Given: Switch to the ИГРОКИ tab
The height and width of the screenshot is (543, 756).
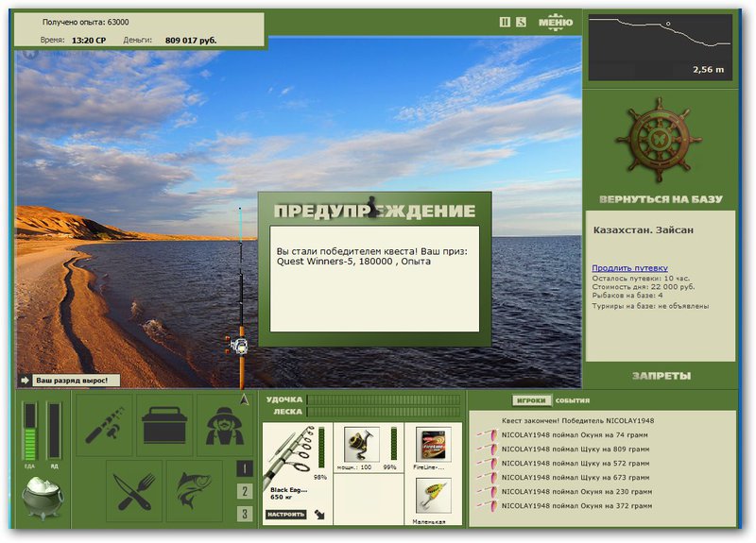Looking at the screenshot, I should (x=531, y=400).
